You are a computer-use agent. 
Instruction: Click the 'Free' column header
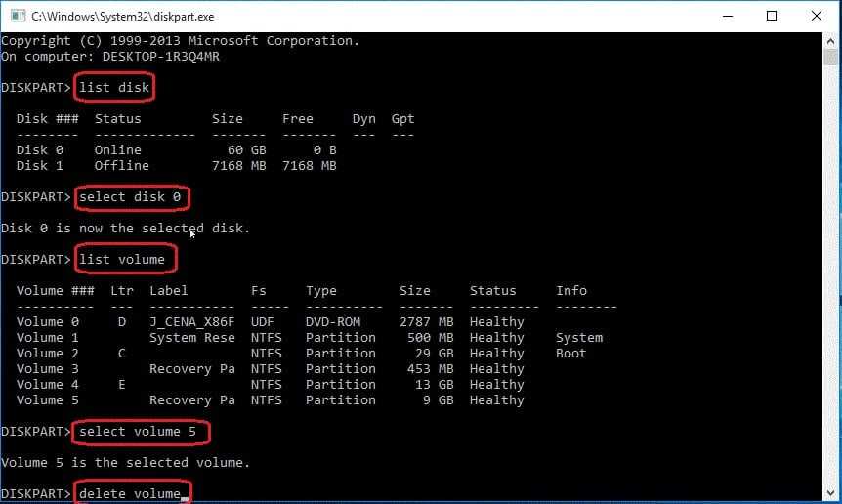(298, 118)
